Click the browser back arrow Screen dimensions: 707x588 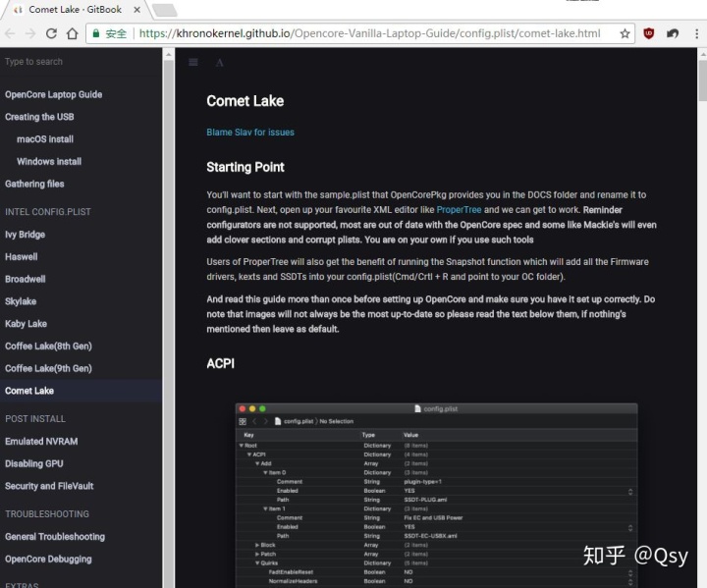[10, 33]
